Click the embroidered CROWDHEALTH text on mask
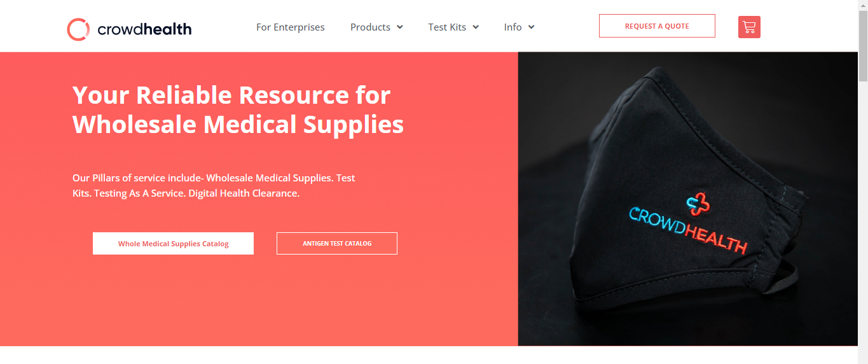The height and width of the screenshot is (364, 868). [688, 230]
